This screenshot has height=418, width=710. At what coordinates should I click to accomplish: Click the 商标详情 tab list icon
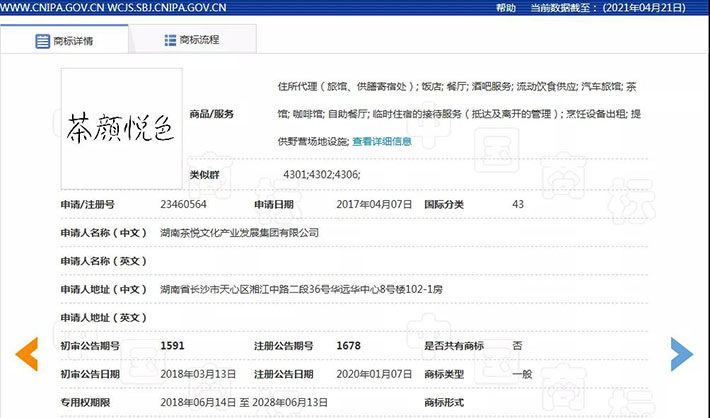[x=43, y=41]
